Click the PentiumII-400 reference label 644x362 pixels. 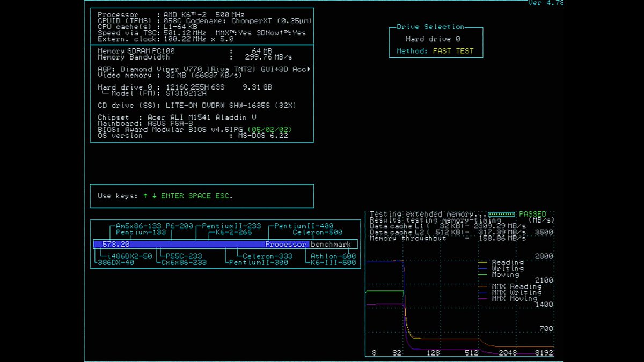(304, 226)
